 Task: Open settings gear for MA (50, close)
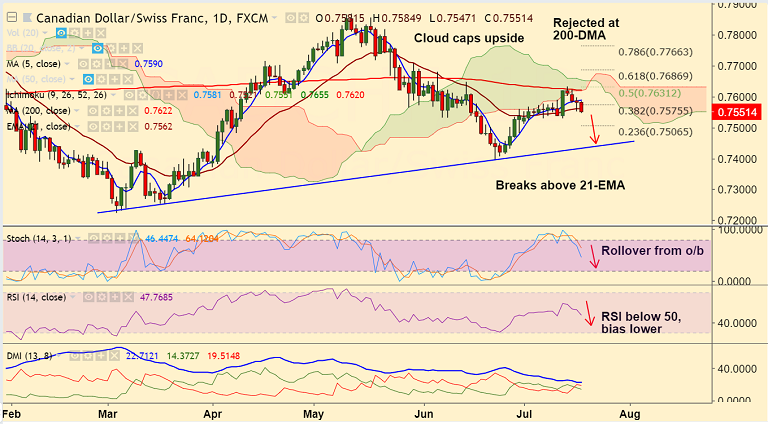click(x=101, y=79)
